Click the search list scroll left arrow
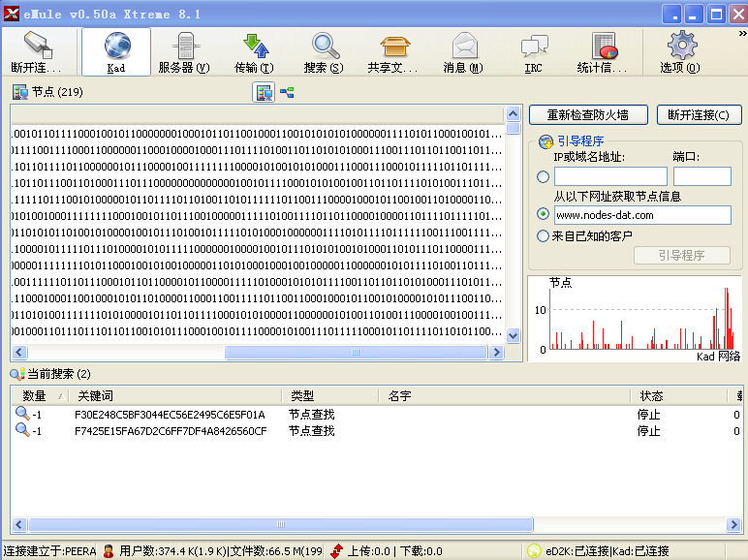The height and width of the screenshot is (560, 748). point(19,525)
